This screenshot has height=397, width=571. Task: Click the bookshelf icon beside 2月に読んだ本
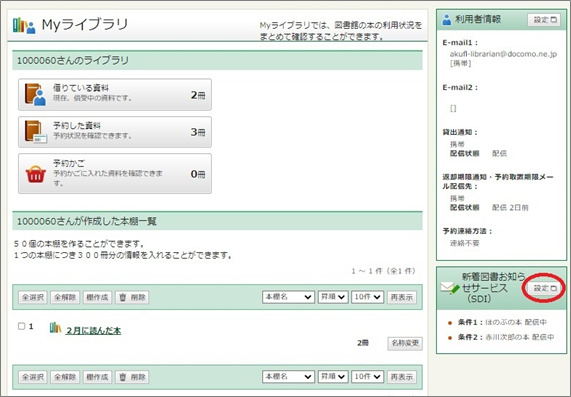click(55, 328)
